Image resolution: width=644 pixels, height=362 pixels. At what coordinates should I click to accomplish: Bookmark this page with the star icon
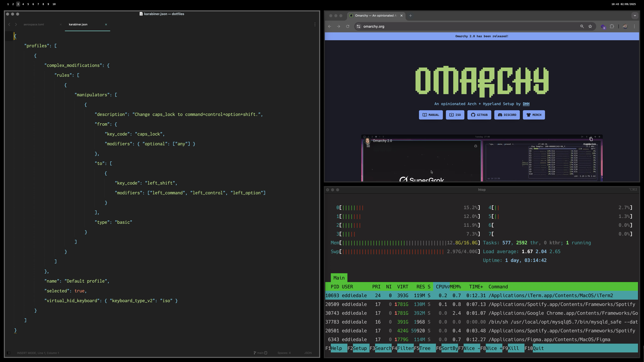pos(590,27)
